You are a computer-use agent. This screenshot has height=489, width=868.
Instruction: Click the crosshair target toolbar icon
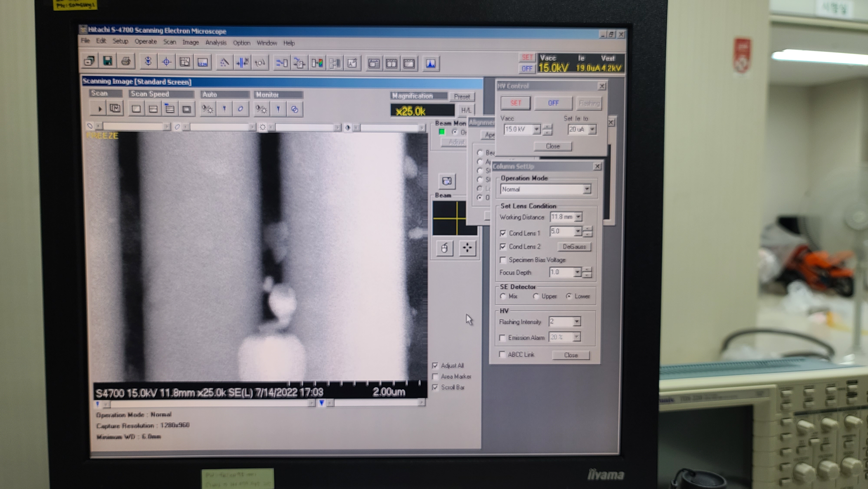click(x=166, y=62)
